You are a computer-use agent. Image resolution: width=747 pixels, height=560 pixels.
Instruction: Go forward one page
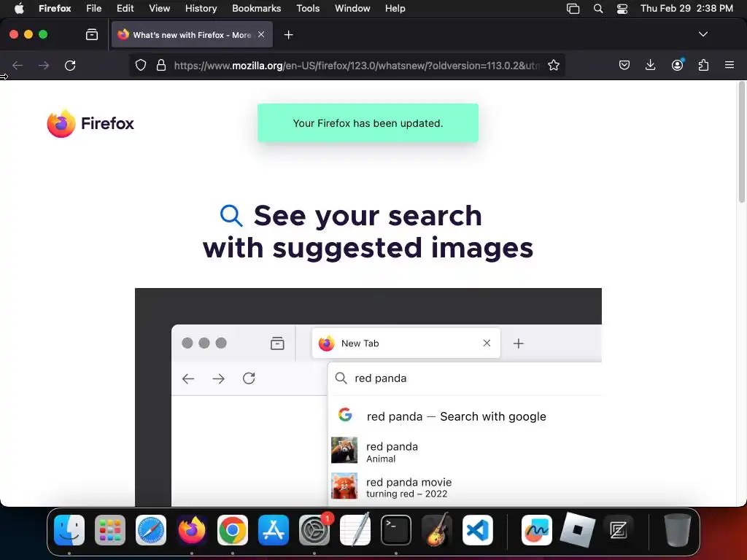click(44, 65)
